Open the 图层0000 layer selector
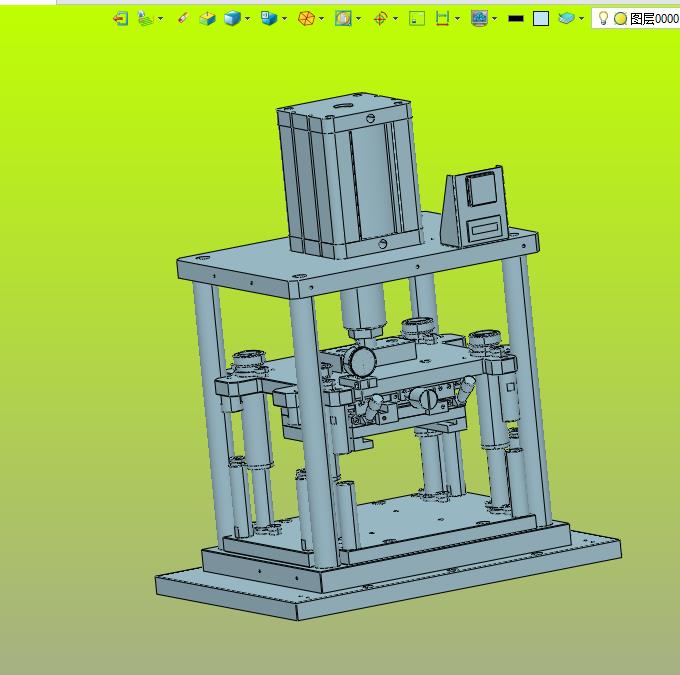Screen dimensions: 680x675 (x=654, y=19)
